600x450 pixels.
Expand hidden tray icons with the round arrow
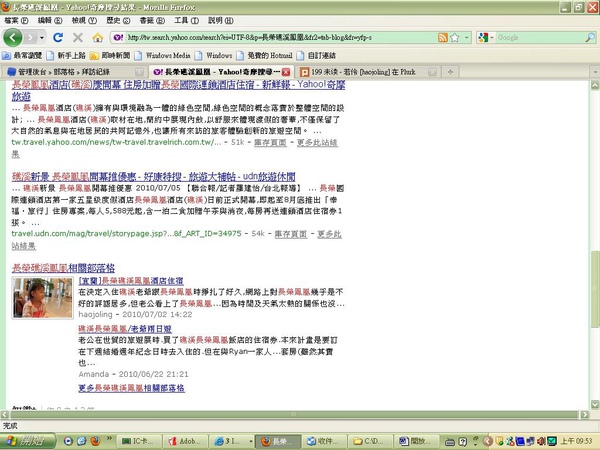pos(488,441)
